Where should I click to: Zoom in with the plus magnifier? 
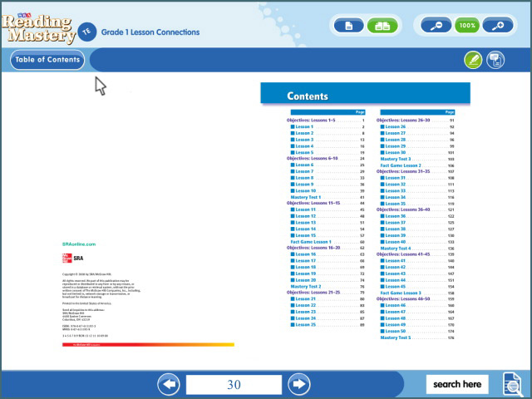coord(498,26)
